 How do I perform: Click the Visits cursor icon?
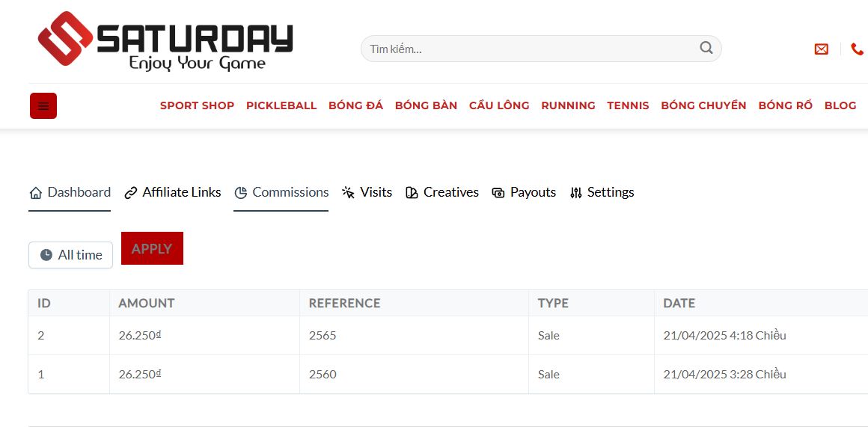tap(348, 192)
